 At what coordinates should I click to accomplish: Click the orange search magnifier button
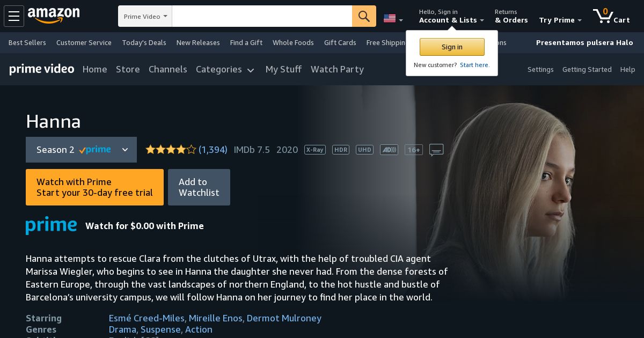click(364, 16)
